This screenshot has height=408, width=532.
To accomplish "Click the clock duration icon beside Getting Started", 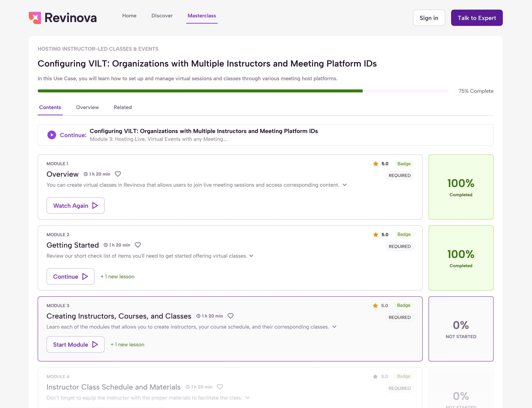I will (106, 245).
